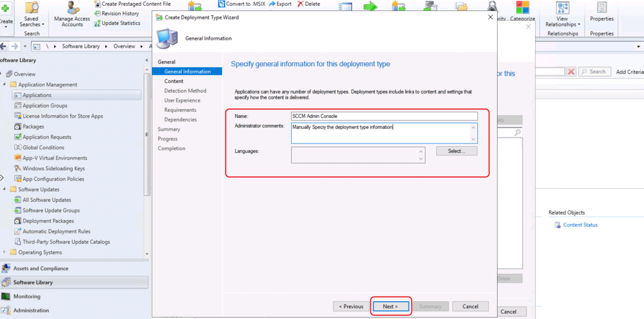
Task: Click the navigation forward arrow
Action: [14, 46]
